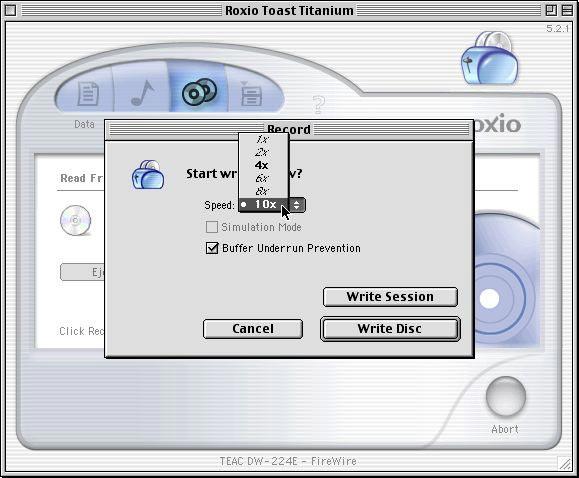Click the 5.2.1 version number
Image resolution: width=579 pixels, height=478 pixels.
(x=558, y=29)
